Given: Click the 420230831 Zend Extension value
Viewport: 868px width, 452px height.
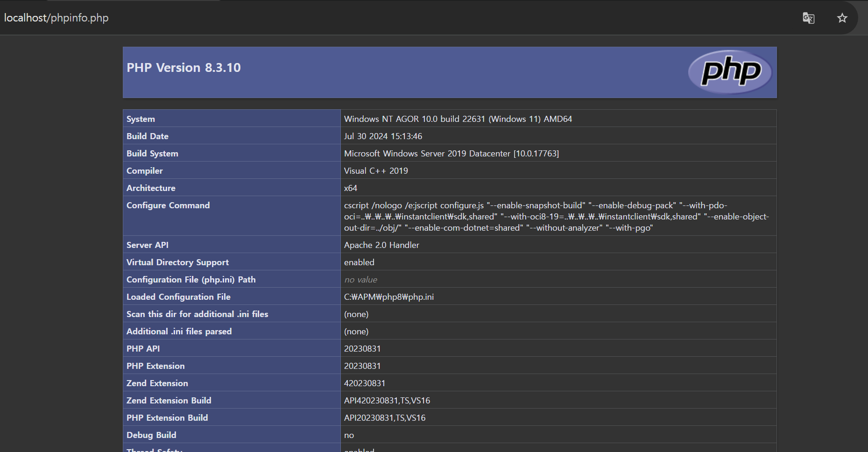Looking at the screenshot, I should click(365, 383).
